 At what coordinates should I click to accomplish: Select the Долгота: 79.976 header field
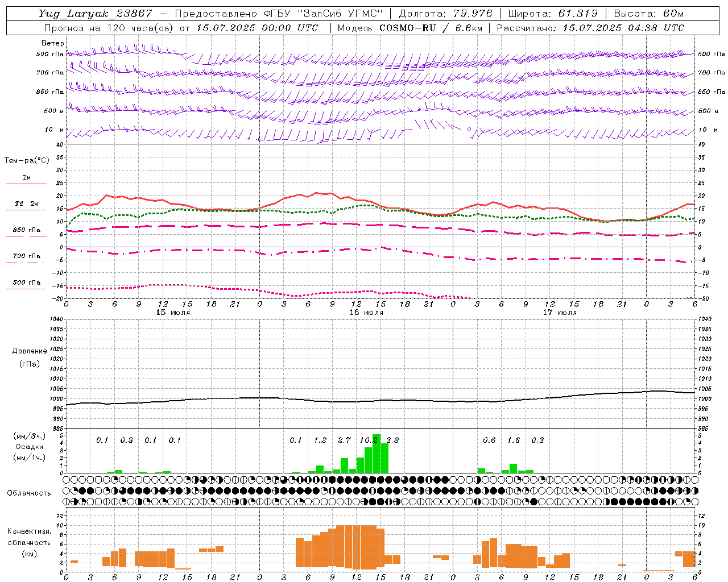tap(445, 14)
